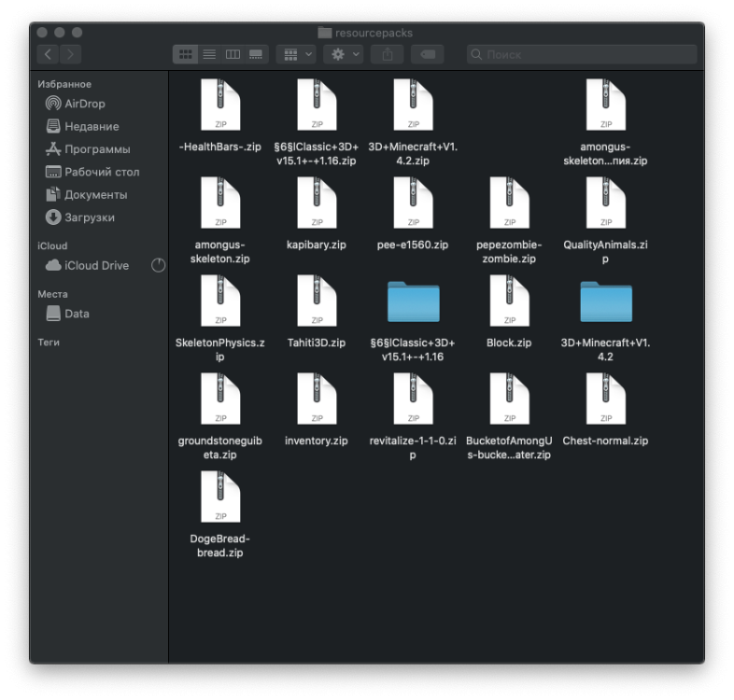Focus the Поиск search field
The image size is (734, 700).
click(x=582, y=54)
